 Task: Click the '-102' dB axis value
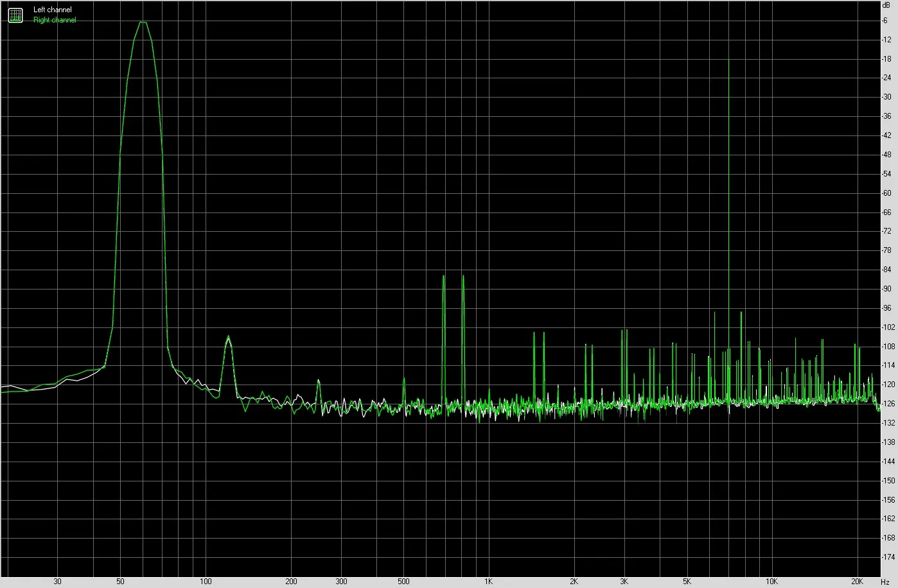click(x=889, y=327)
